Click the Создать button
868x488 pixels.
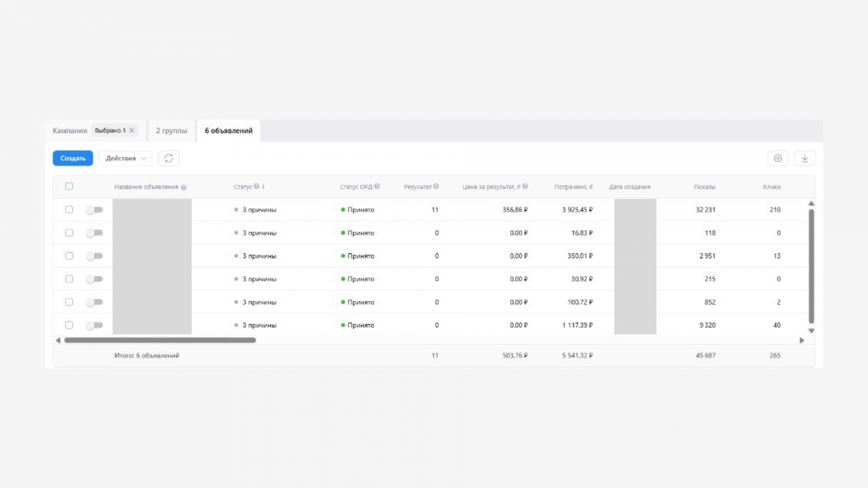[73, 158]
